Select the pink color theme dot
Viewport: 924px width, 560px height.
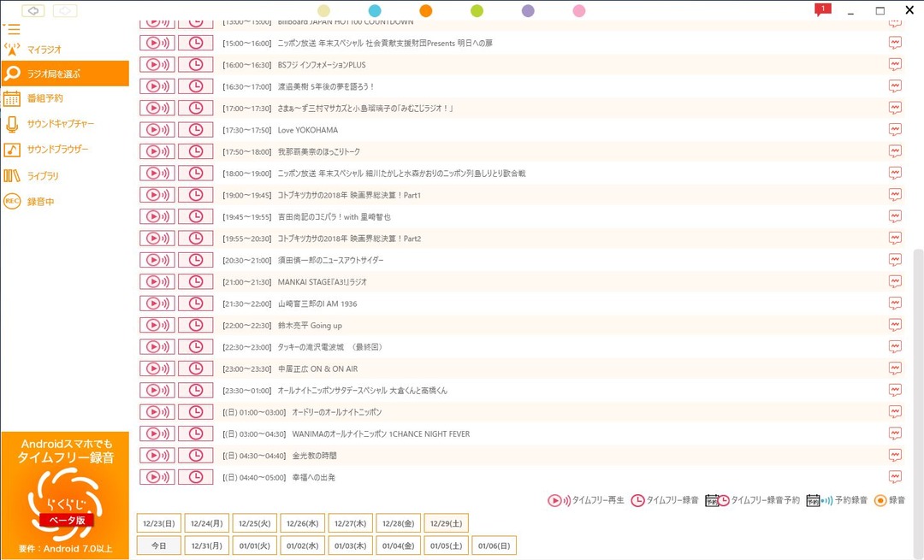(x=579, y=10)
